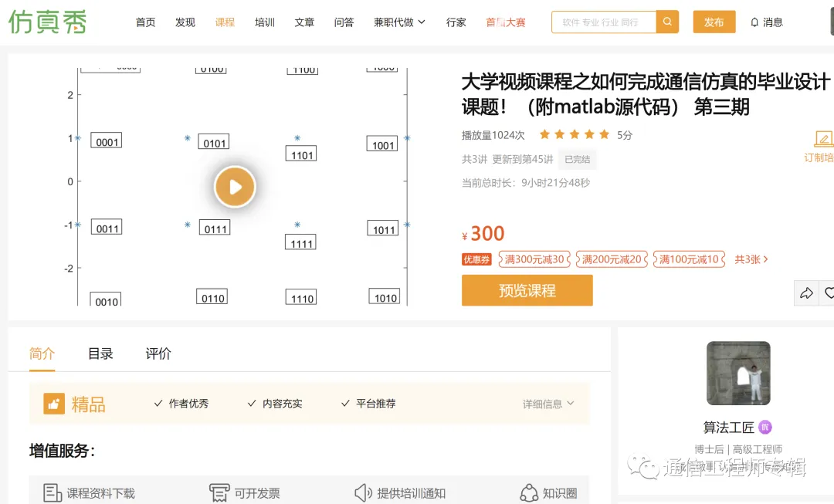The height and width of the screenshot is (504, 834).
Task: Click the search magnifier button
Action: click(x=667, y=22)
